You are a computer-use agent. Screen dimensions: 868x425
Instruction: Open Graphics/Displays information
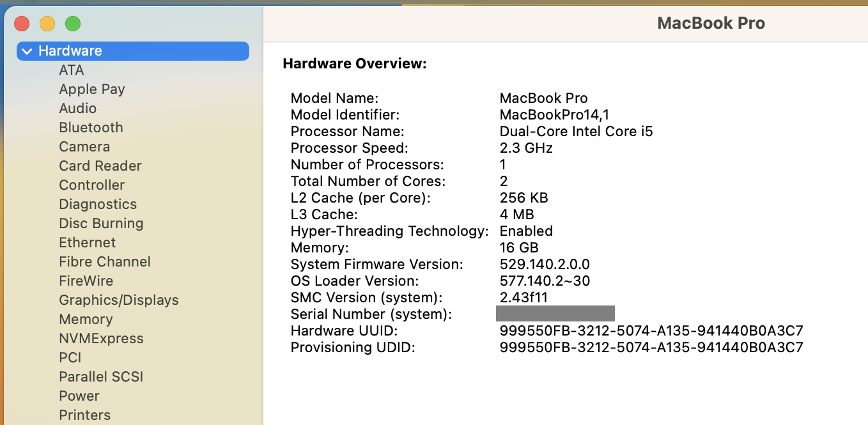coord(119,300)
